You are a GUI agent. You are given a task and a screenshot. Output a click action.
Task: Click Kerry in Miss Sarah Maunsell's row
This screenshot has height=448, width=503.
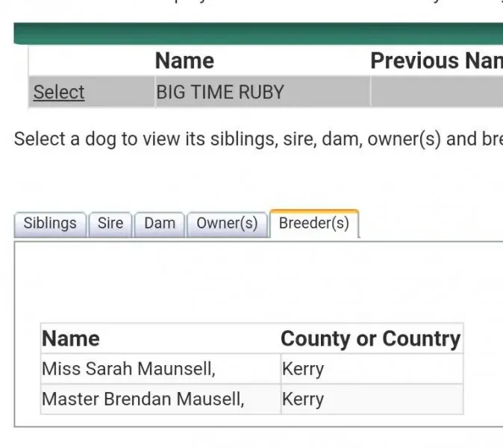303,369
